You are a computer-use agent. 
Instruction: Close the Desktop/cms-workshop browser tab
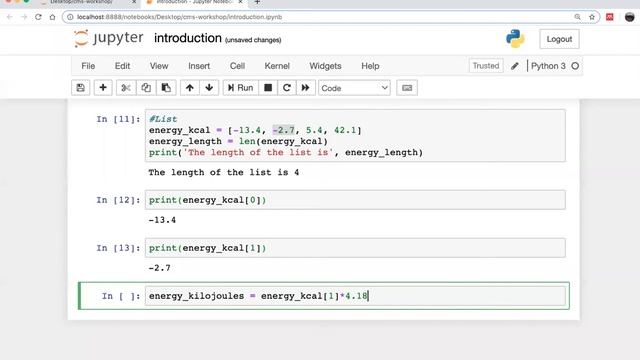[x=134, y=2]
